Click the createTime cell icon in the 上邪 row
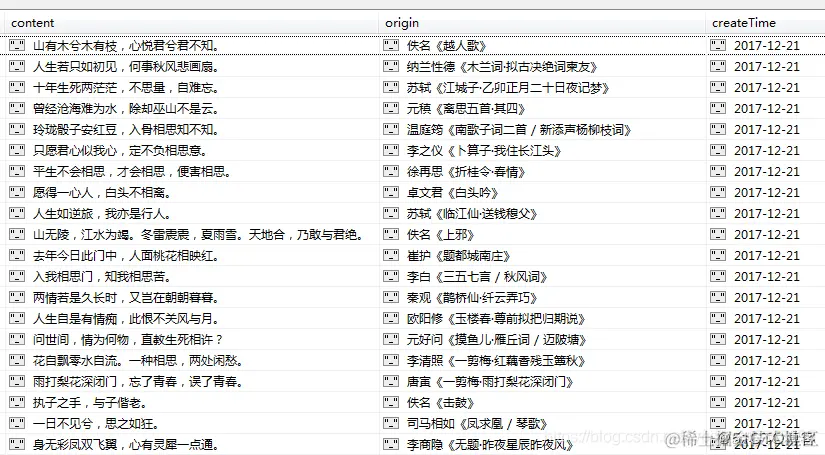Image resolution: width=825 pixels, height=455 pixels. pyautogui.click(x=718, y=235)
